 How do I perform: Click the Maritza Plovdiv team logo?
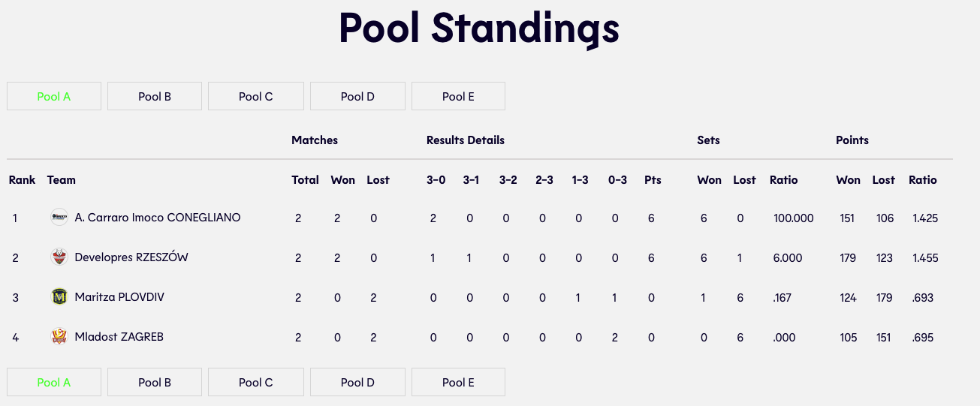tap(59, 297)
